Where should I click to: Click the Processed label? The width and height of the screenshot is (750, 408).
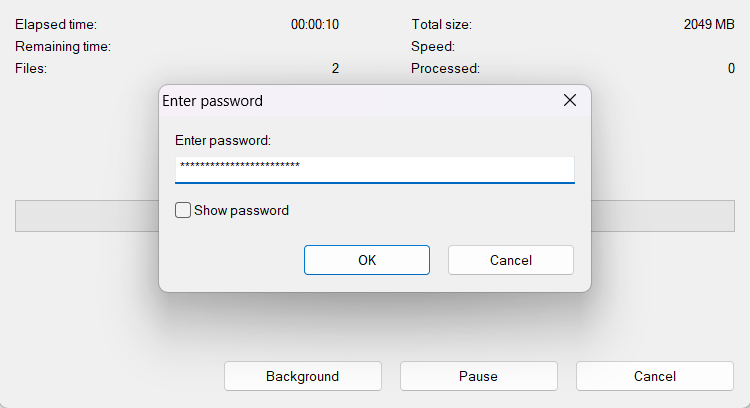445,69
